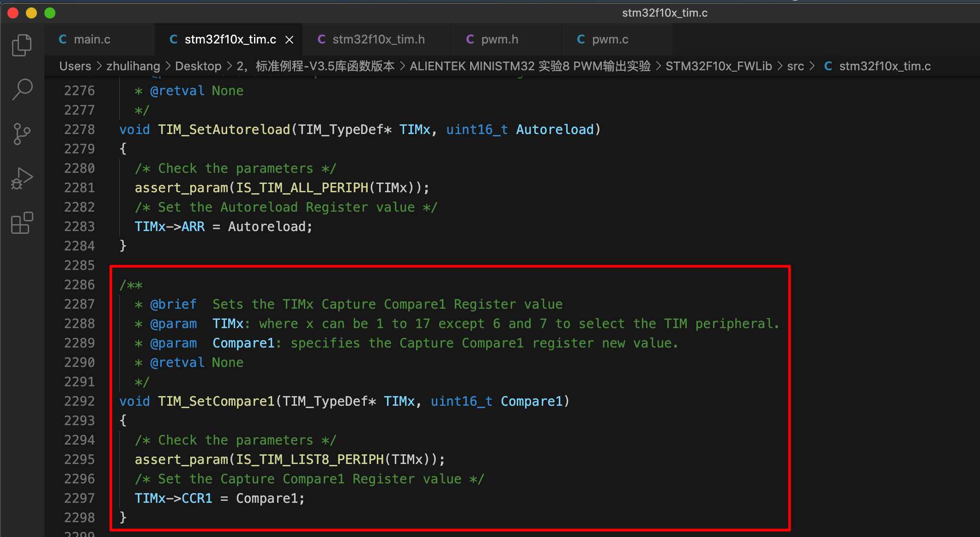Image resolution: width=980 pixels, height=537 pixels.
Task: Open Run and Debug view
Action: [x=22, y=178]
